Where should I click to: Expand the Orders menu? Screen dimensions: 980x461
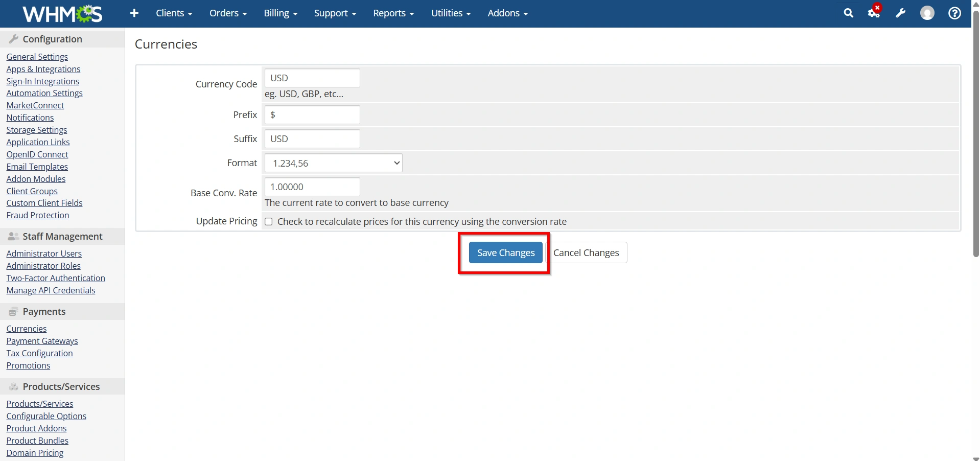(228, 13)
